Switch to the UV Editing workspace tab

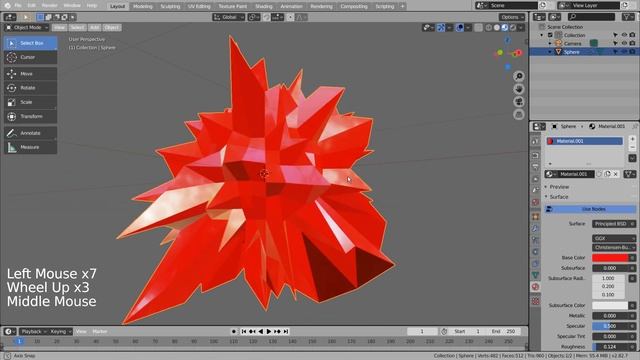[x=199, y=6]
